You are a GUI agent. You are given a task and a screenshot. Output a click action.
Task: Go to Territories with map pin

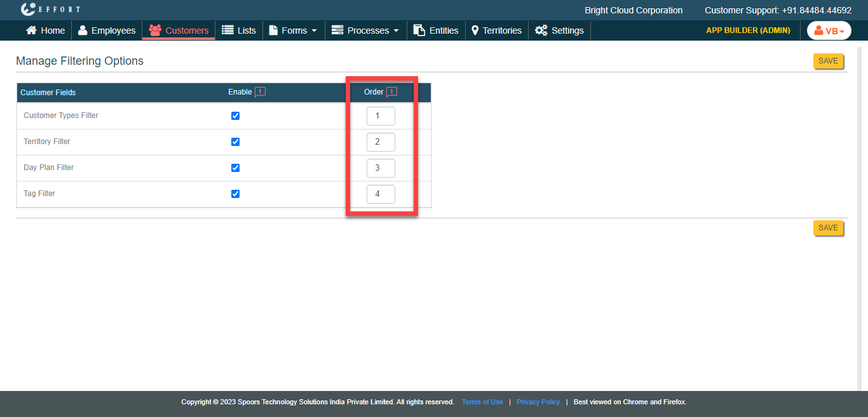(x=496, y=30)
